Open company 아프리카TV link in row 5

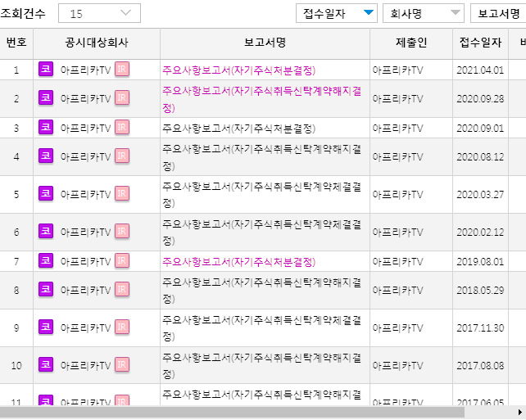pyautogui.click(x=85, y=194)
